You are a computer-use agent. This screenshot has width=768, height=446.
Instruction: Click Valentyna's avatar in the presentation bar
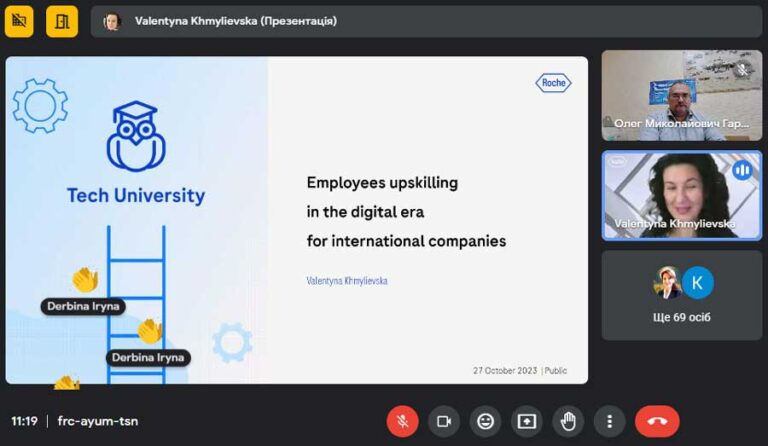coord(112,21)
